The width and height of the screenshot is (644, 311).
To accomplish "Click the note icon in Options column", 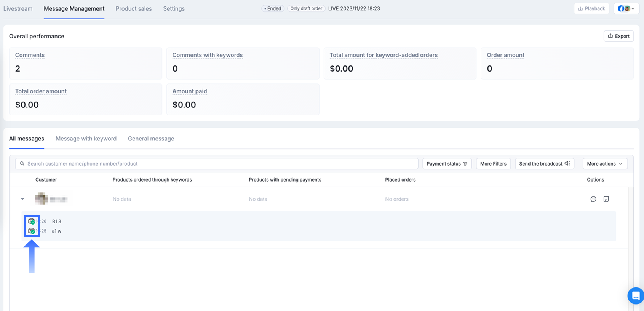I will (x=606, y=199).
